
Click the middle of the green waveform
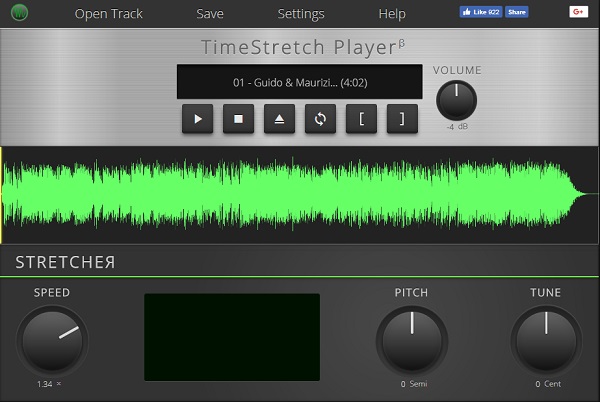coord(300,195)
